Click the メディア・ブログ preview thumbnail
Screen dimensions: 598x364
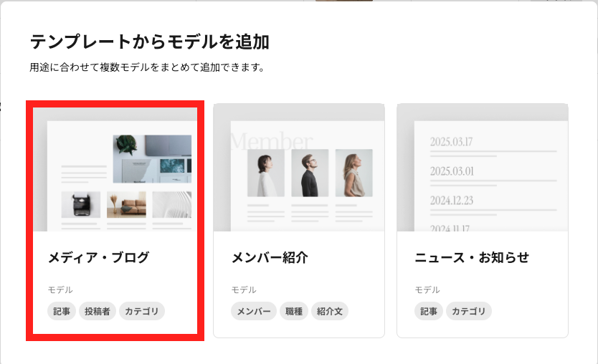115,169
